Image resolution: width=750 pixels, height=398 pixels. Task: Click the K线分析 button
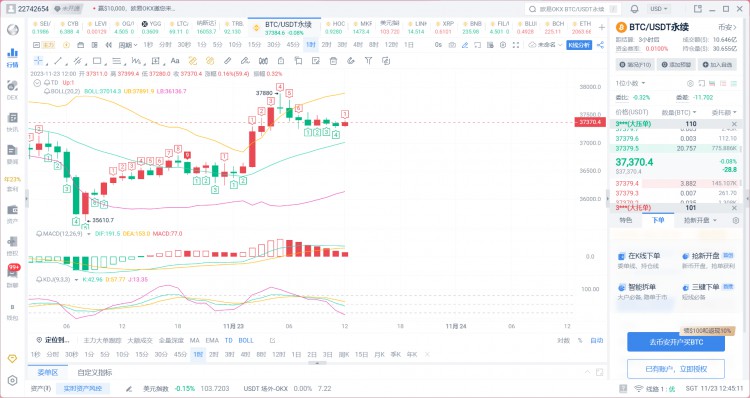(579, 45)
